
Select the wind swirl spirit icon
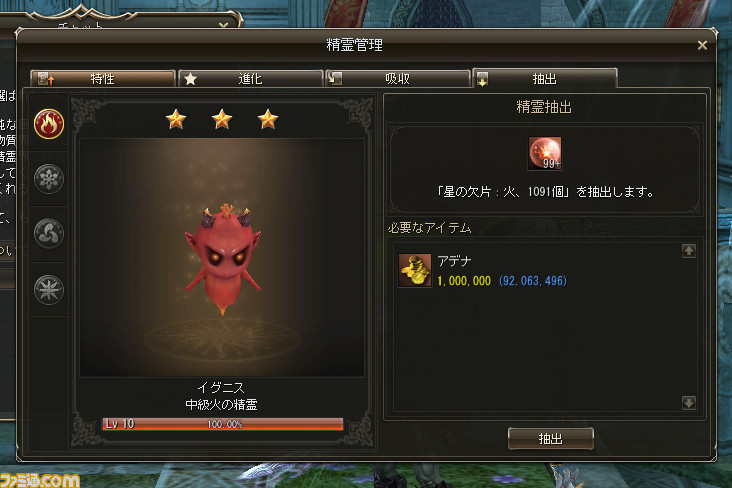click(x=49, y=233)
